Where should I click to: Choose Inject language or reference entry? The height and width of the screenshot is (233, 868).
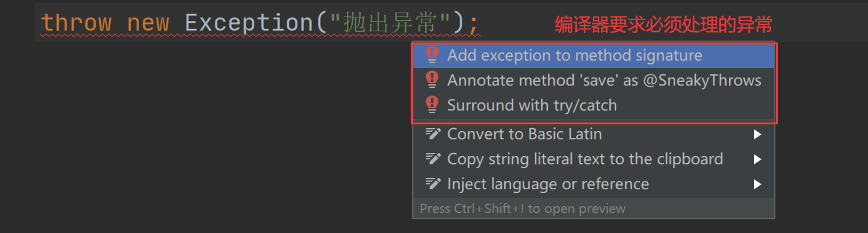[593, 184]
